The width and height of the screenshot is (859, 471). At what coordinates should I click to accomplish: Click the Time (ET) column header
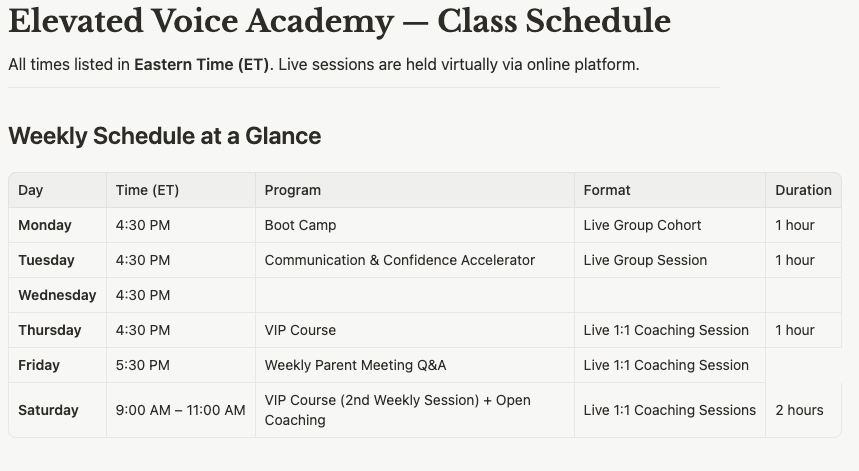[181, 190]
